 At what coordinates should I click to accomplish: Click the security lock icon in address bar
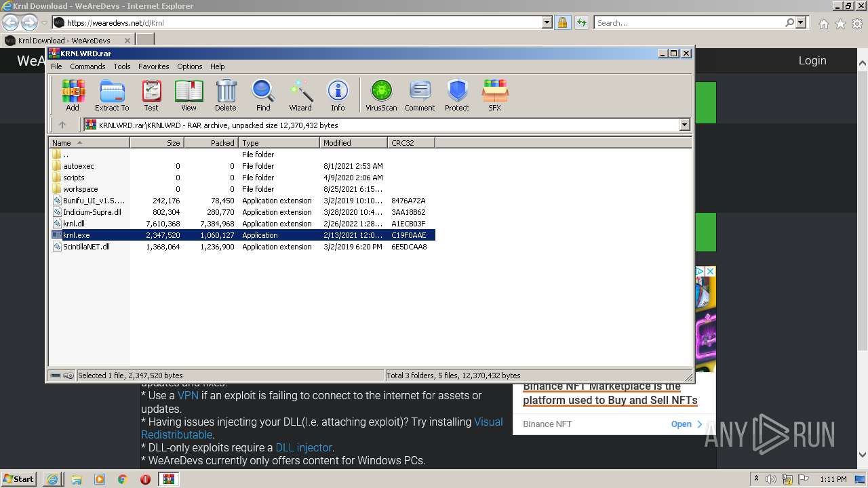click(x=562, y=22)
